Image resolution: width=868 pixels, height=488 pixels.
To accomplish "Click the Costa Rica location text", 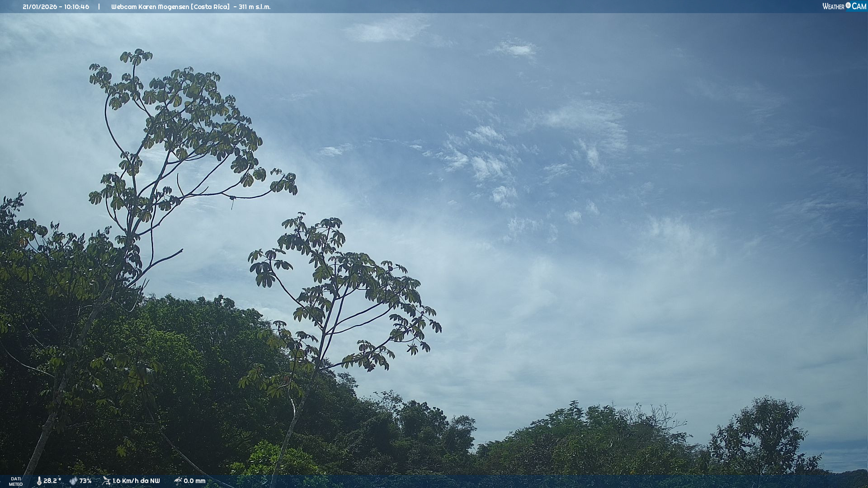I will pos(210,7).
